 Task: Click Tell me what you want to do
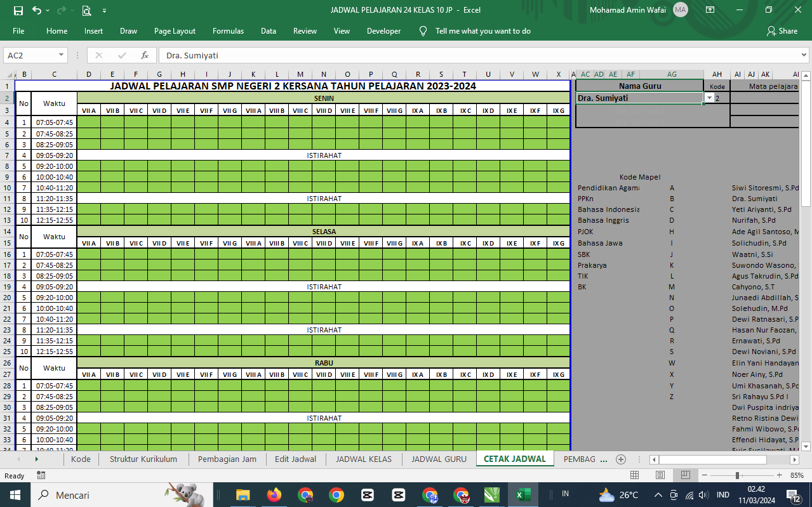pyautogui.click(x=483, y=31)
